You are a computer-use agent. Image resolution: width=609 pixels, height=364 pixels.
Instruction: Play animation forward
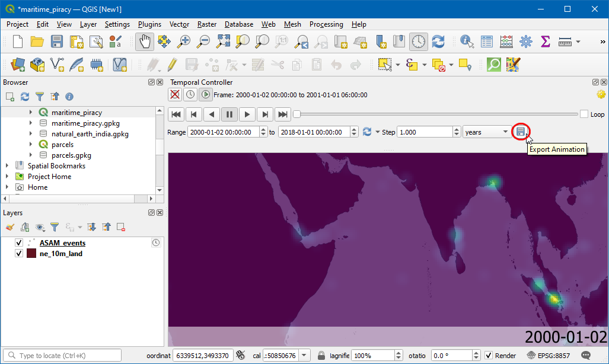(x=247, y=114)
